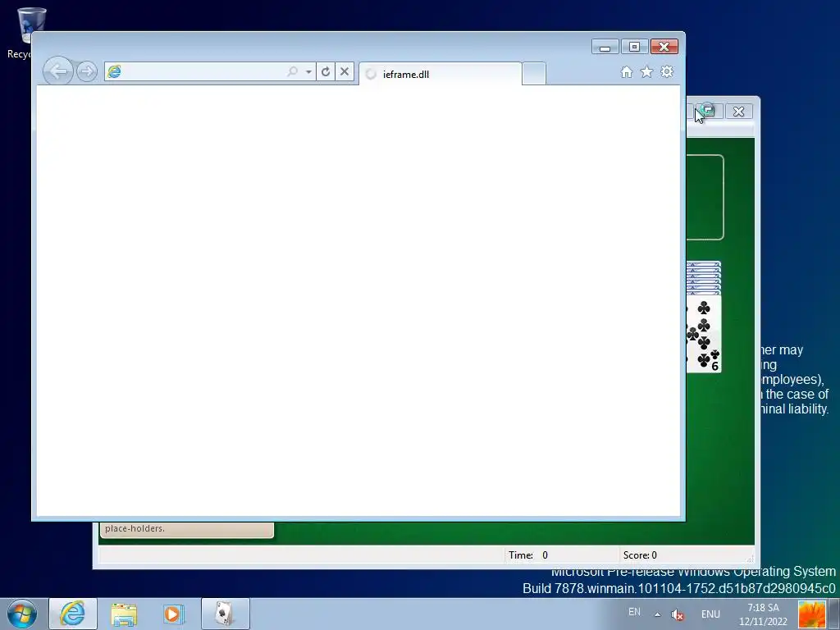840x630 pixels.
Task: Open the clock showing 7:18 SA
Action: pos(764,614)
